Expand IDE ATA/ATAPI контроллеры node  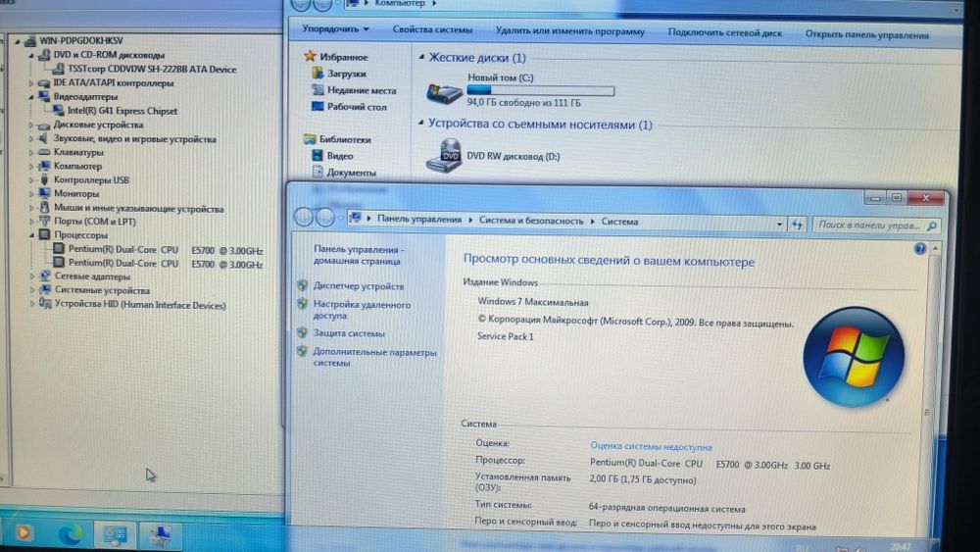30,82
